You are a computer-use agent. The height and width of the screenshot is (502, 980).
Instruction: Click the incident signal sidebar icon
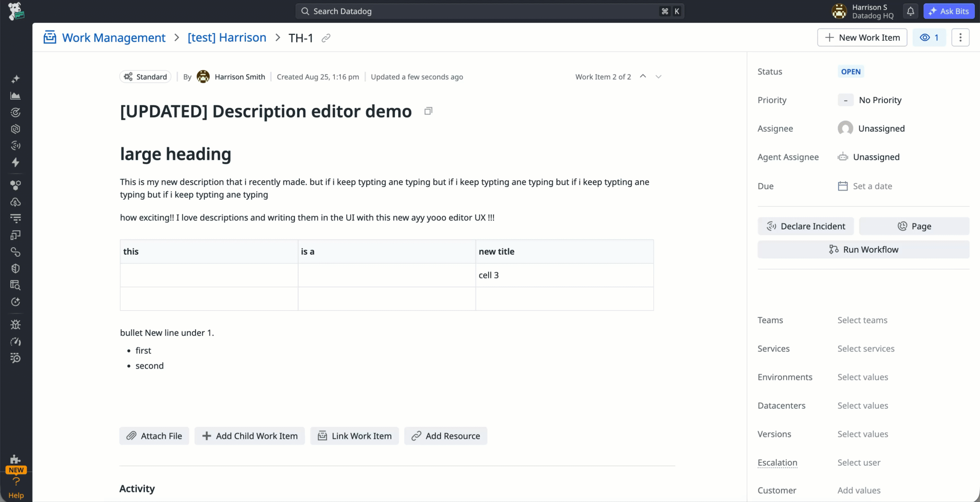(x=16, y=146)
